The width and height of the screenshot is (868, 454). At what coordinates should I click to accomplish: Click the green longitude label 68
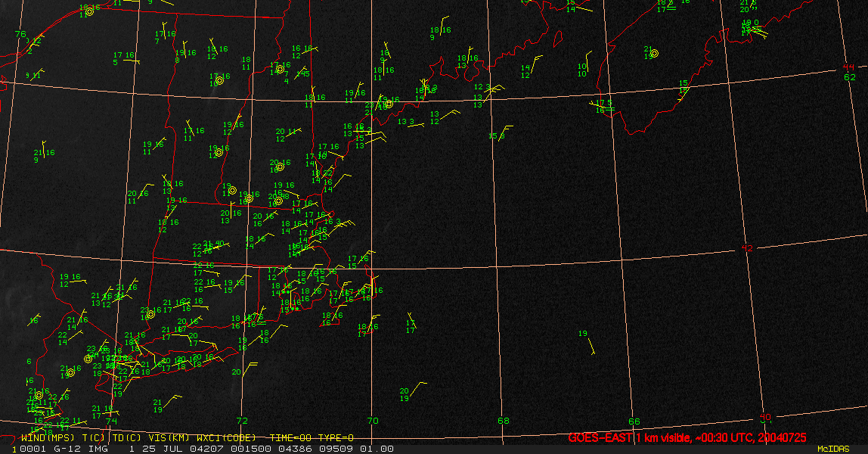click(x=504, y=421)
